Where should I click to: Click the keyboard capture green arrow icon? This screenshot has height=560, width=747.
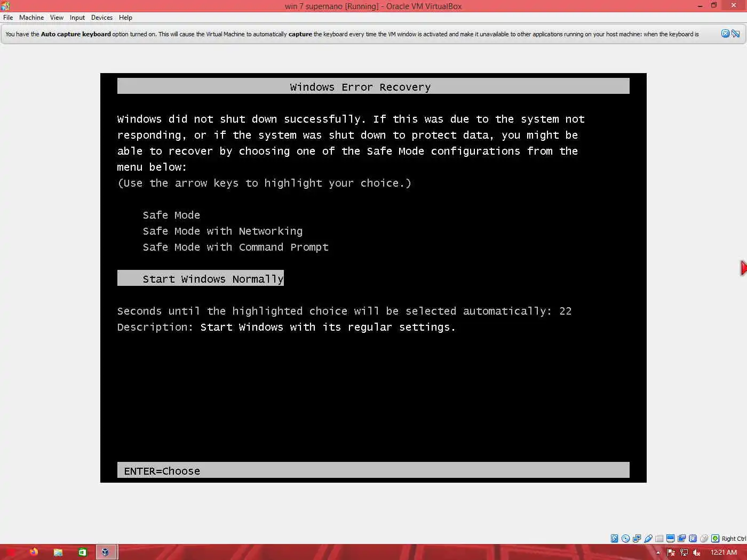(715, 538)
